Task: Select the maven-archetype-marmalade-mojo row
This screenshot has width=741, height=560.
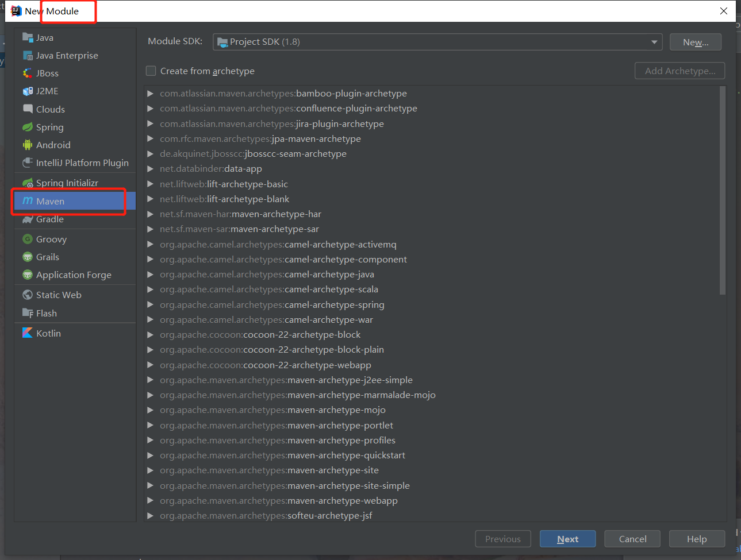Action: (432, 395)
